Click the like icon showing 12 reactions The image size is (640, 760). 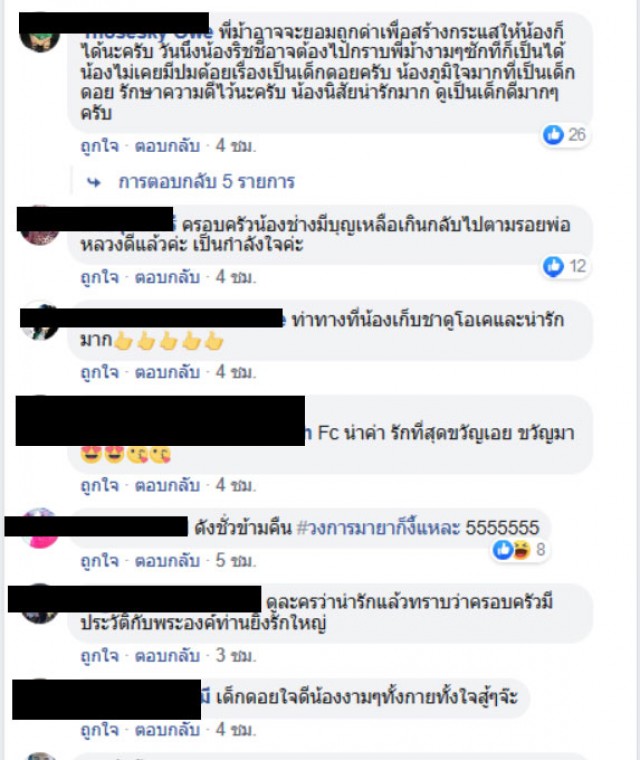[553, 266]
